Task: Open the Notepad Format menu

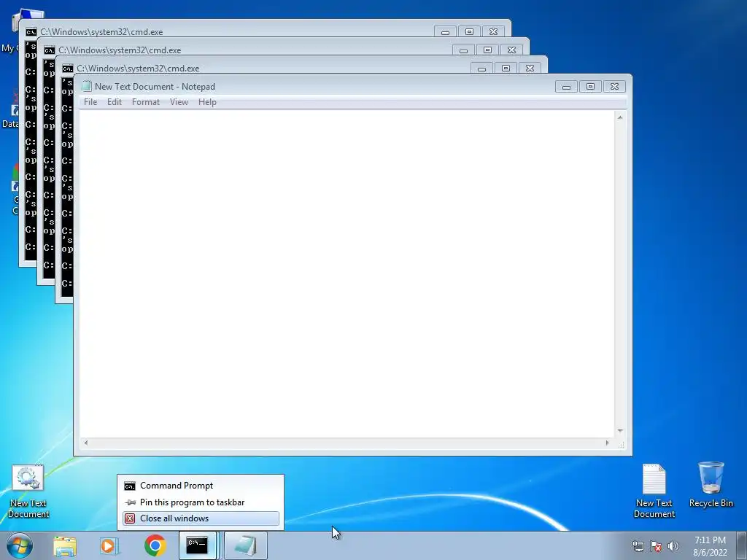Action: tap(146, 102)
